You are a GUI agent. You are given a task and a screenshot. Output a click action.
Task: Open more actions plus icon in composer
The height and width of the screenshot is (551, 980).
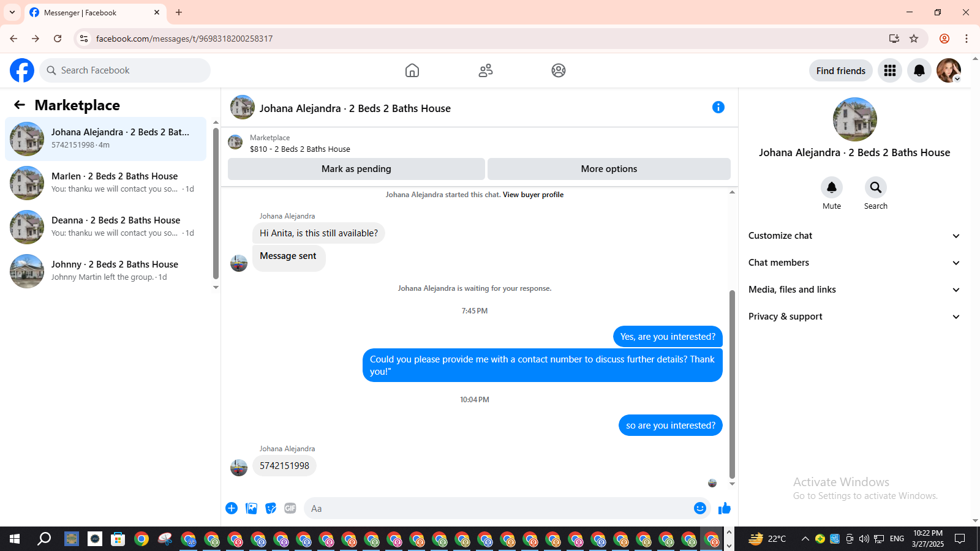coord(232,508)
